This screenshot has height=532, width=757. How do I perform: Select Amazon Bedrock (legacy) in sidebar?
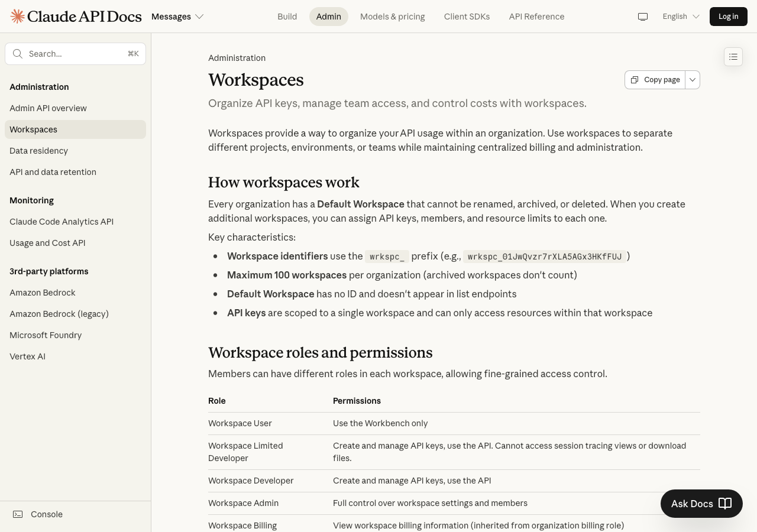click(59, 314)
